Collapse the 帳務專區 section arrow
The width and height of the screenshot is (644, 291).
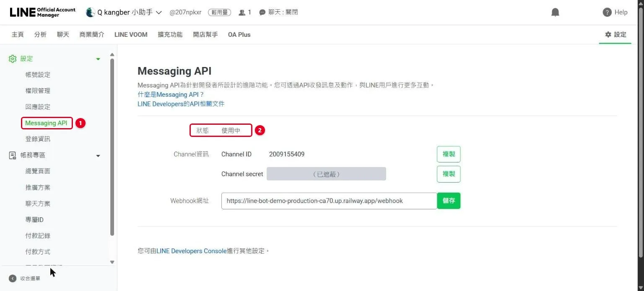(98, 156)
